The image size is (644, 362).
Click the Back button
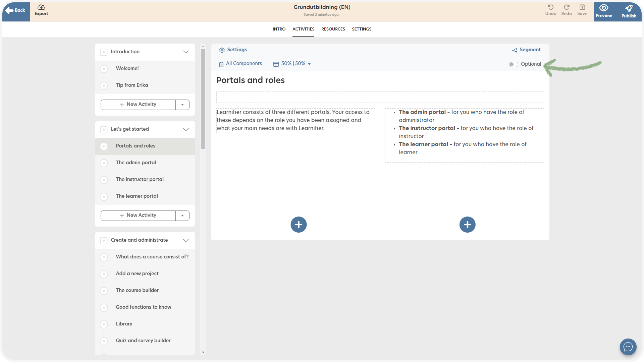pyautogui.click(x=16, y=11)
